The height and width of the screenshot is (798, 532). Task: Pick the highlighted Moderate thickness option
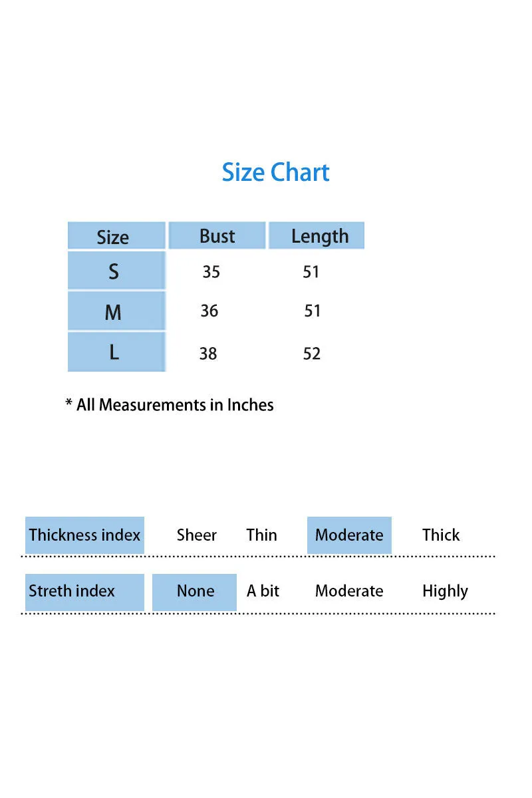[x=349, y=535]
